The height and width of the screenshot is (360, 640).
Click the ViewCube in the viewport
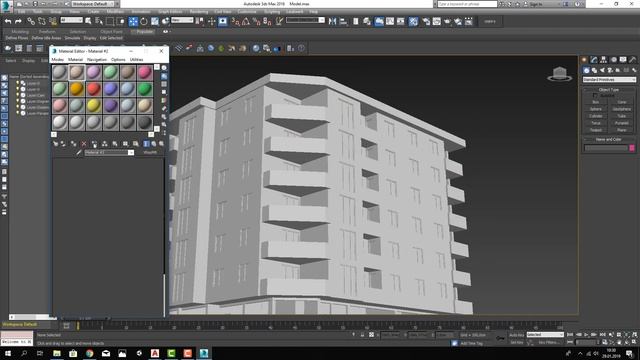(560, 74)
